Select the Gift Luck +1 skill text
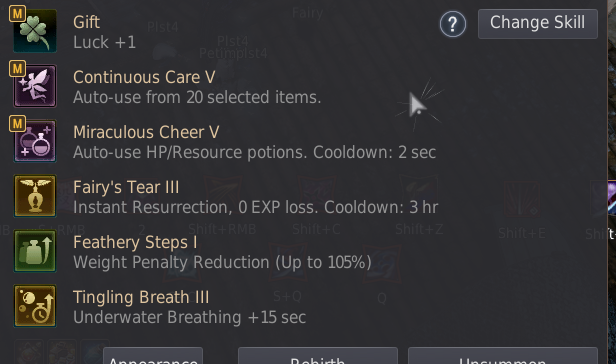616x364 pixels. click(104, 42)
